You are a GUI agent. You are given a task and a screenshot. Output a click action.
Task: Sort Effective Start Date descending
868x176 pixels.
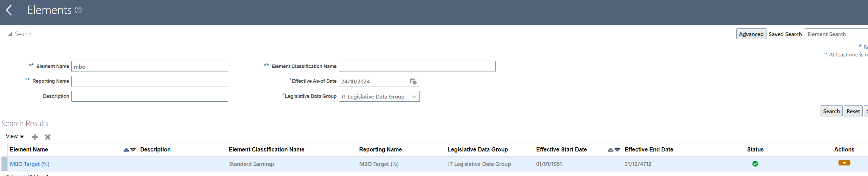pyautogui.click(x=617, y=150)
